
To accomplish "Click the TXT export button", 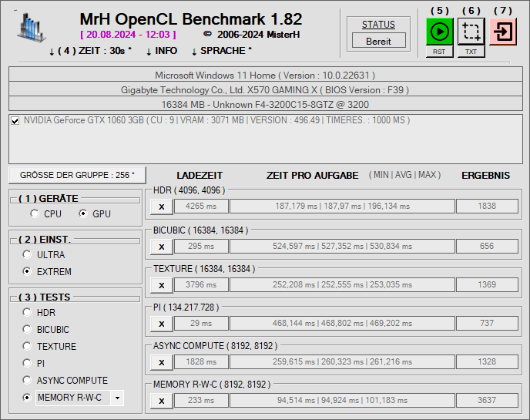I will pos(471,52).
